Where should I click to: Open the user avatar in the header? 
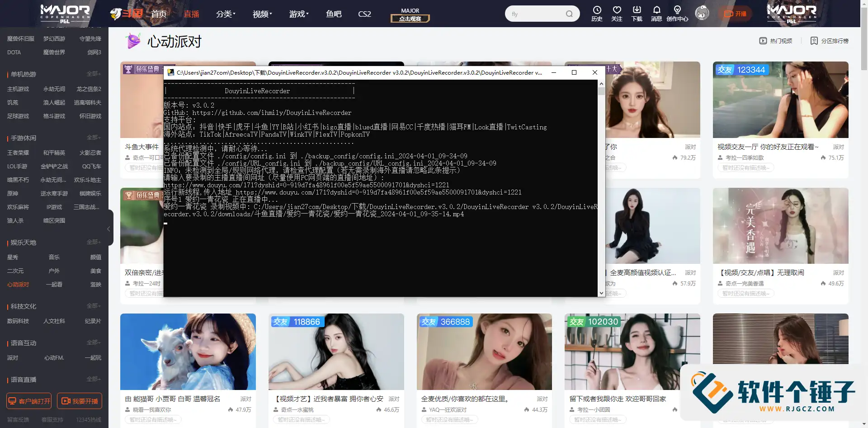coord(702,14)
